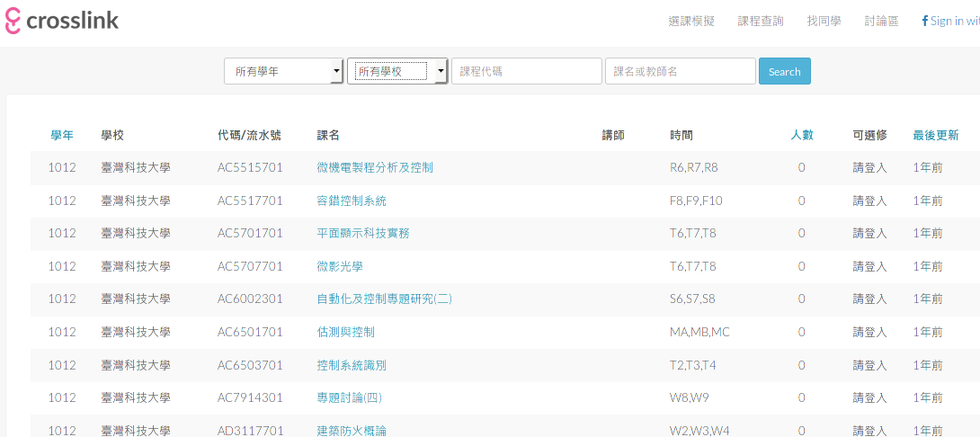Open course 估測與控制
Viewport: 980px width, 437px height.
coord(346,332)
